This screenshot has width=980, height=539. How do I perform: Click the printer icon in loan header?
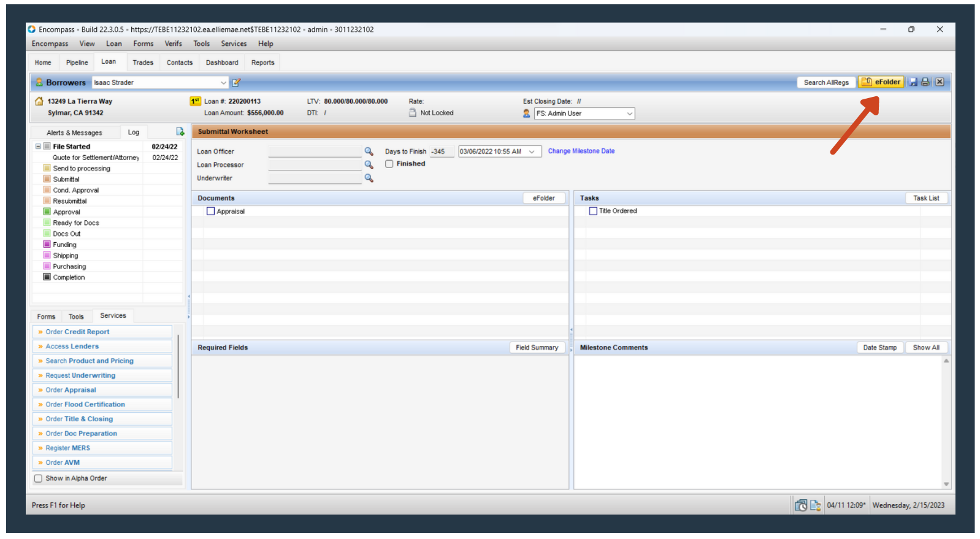coord(925,82)
